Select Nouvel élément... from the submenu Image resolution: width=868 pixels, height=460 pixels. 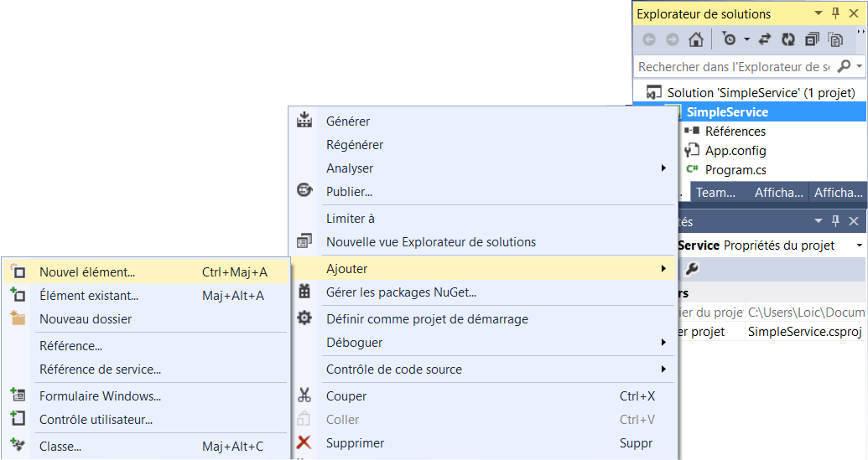pos(87,272)
